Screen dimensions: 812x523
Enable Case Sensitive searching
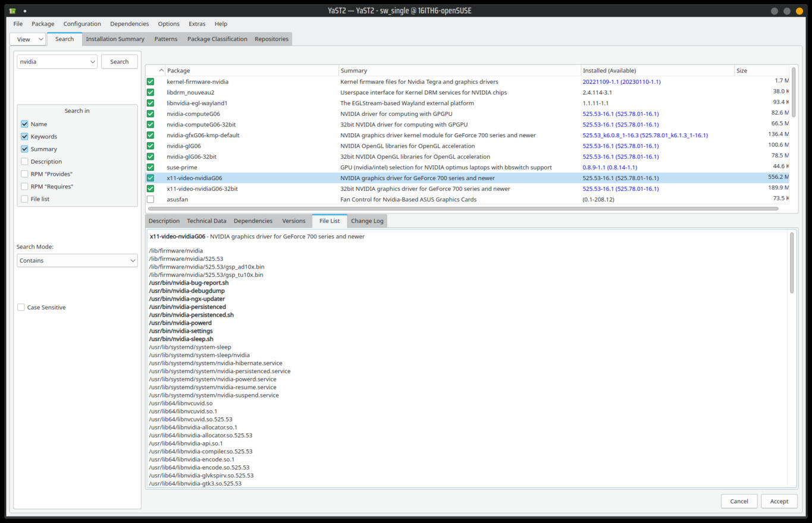pos(21,307)
